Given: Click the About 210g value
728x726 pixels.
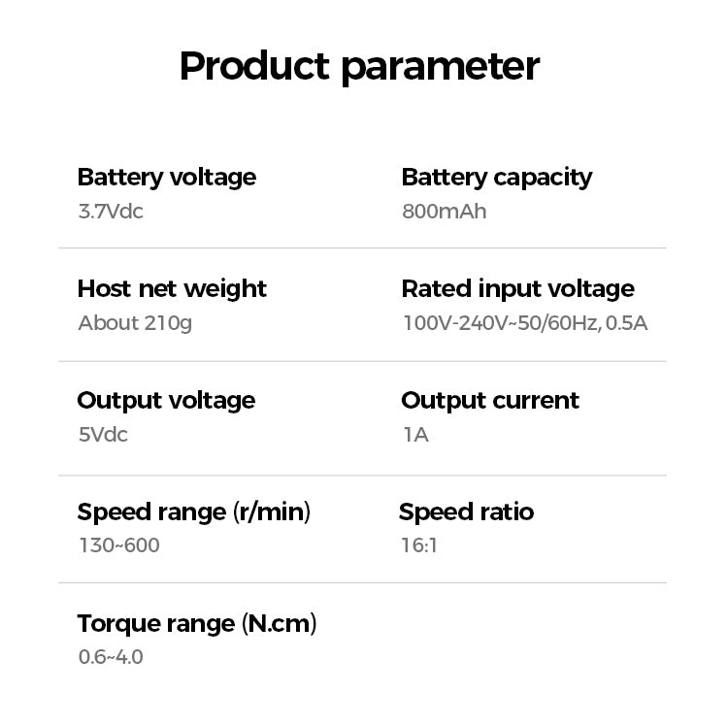Looking at the screenshot, I should tap(134, 323).
